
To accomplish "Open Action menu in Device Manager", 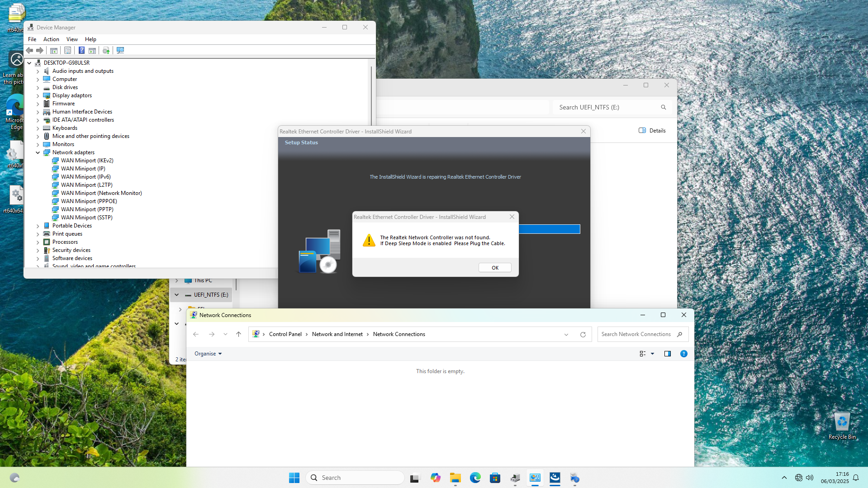I will (x=51, y=39).
